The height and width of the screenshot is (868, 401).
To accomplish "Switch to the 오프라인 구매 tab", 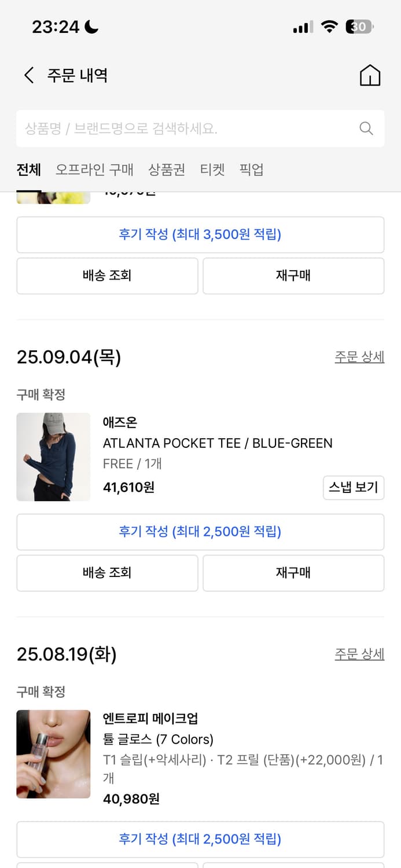I will 94,170.
